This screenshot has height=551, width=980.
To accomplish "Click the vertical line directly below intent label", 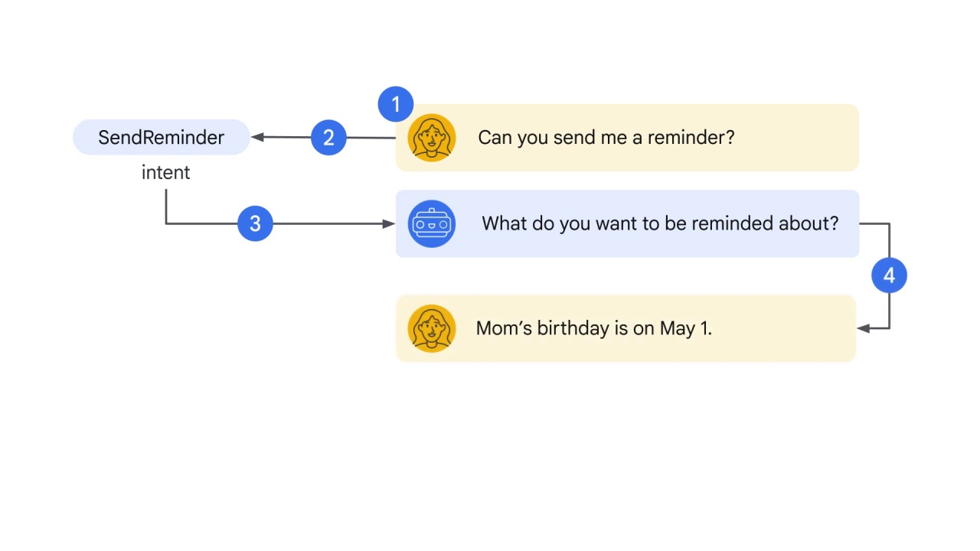I will point(165,207).
